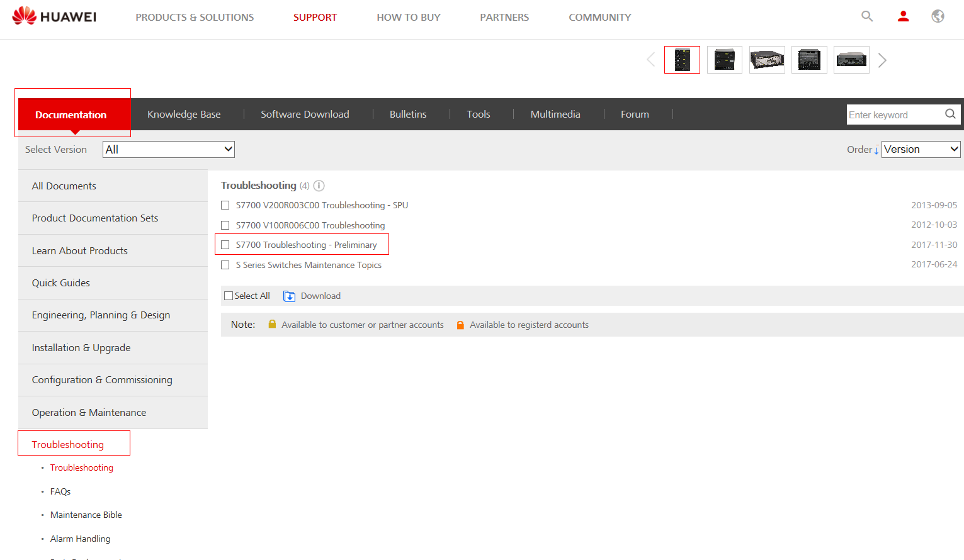
Task: Check S7700 V100R006C00 Troubleshooting box
Action: click(x=225, y=225)
